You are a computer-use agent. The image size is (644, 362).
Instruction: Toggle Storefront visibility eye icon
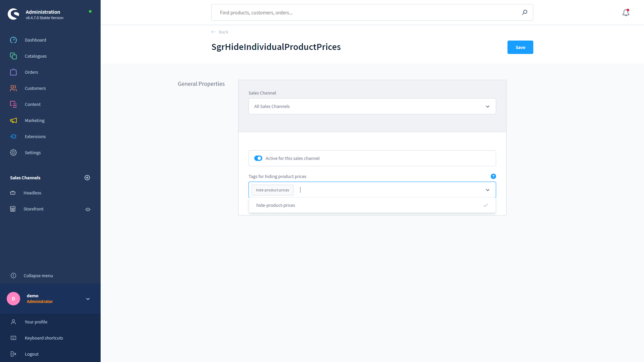88,209
